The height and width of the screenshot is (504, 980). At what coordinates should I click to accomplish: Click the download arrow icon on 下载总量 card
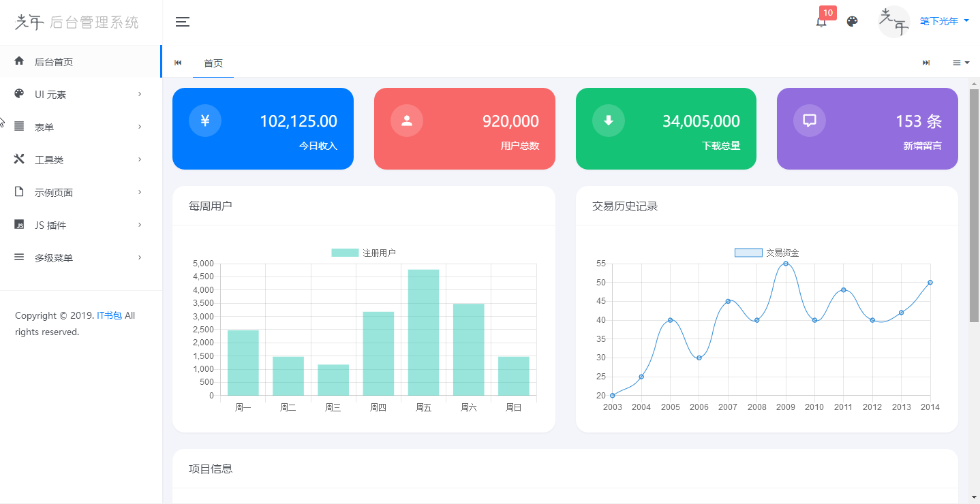(x=608, y=121)
